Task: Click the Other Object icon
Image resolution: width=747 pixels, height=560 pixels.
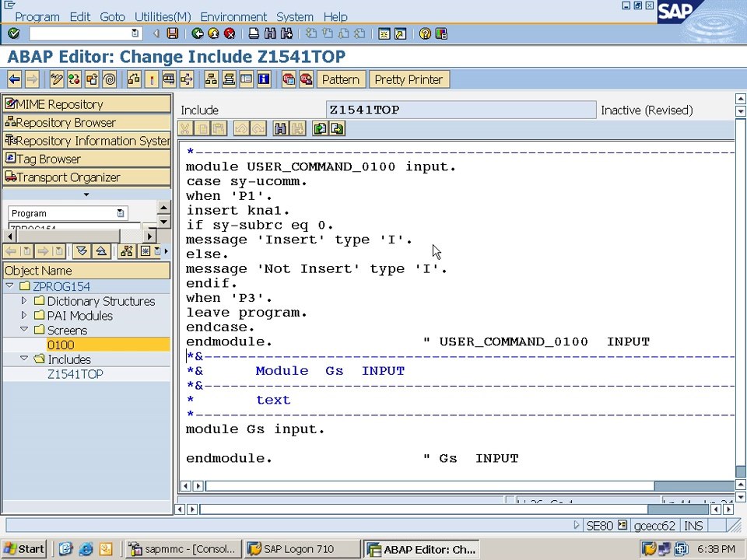Action: click(x=92, y=79)
